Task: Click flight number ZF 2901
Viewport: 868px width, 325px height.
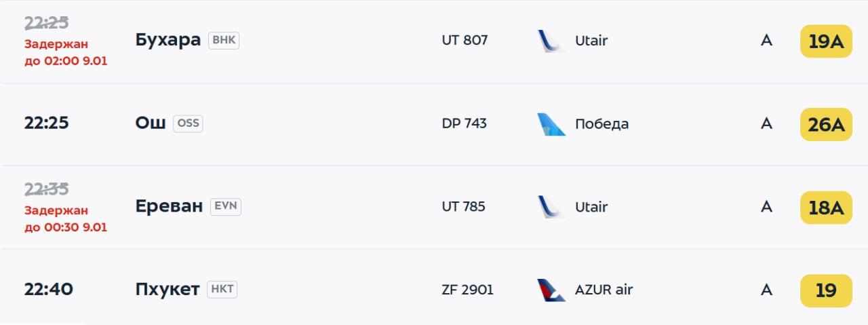Action: point(467,290)
